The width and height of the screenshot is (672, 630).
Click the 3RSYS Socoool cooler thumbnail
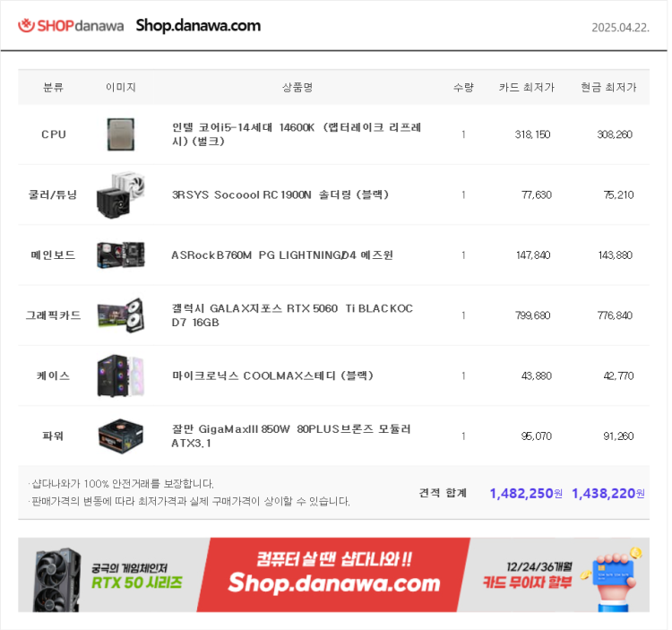click(121, 195)
